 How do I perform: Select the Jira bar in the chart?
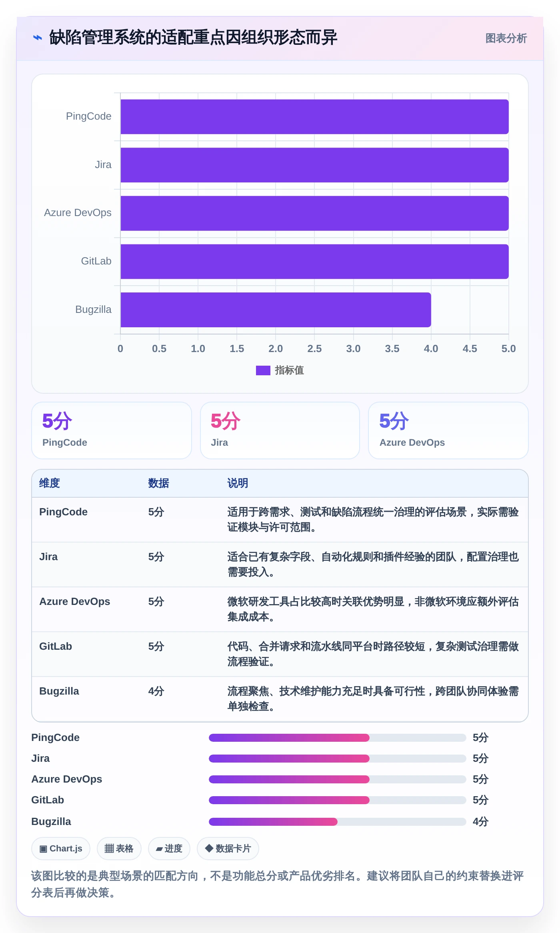click(x=314, y=165)
